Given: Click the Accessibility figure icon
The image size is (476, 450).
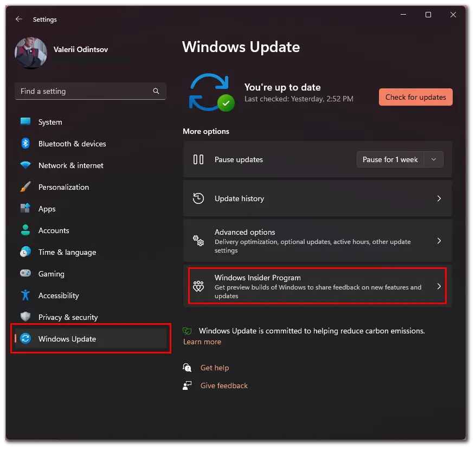Looking at the screenshot, I should click(25, 295).
